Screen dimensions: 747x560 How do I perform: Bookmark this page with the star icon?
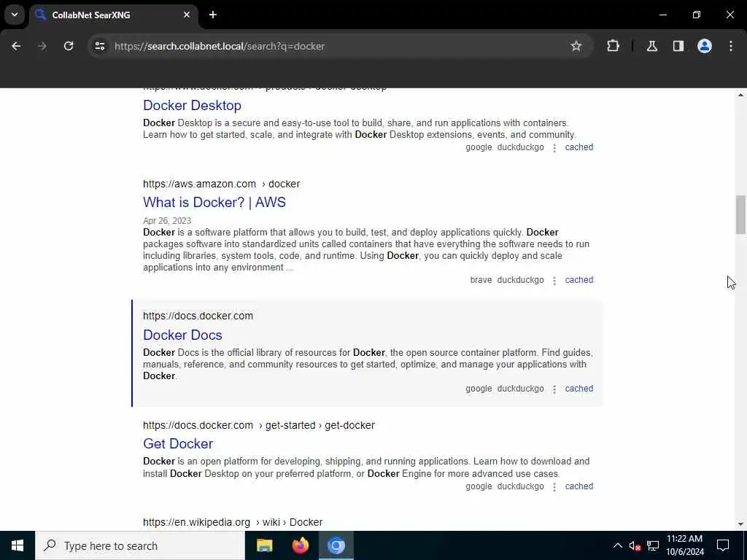click(576, 46)
